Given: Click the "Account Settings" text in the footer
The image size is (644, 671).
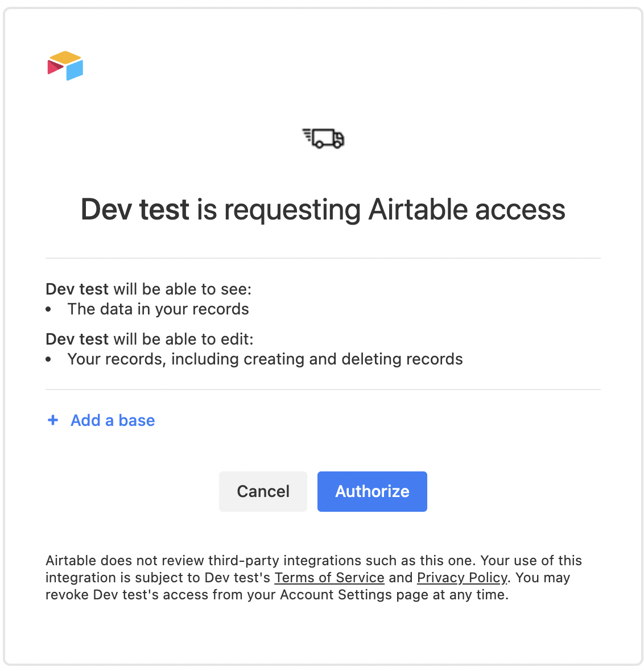Looking at the screenshot, I should [336, 594].
